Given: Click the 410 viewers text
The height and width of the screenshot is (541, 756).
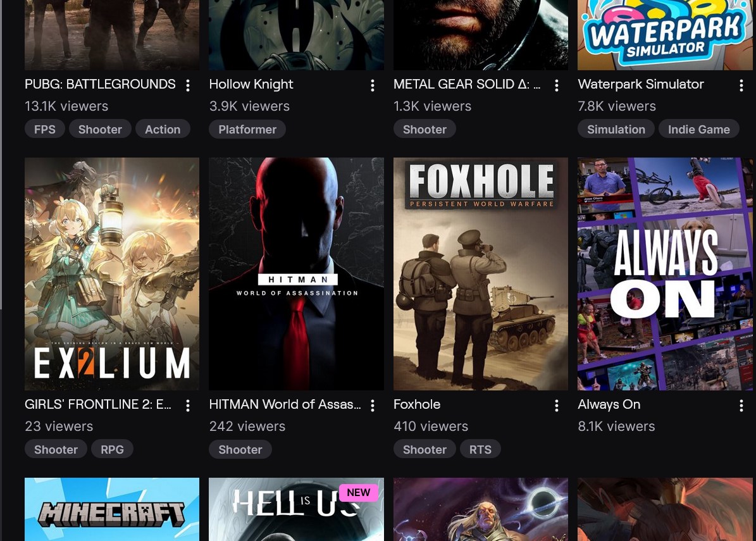Looking at the screenshot, I should [x=431, y=426].
